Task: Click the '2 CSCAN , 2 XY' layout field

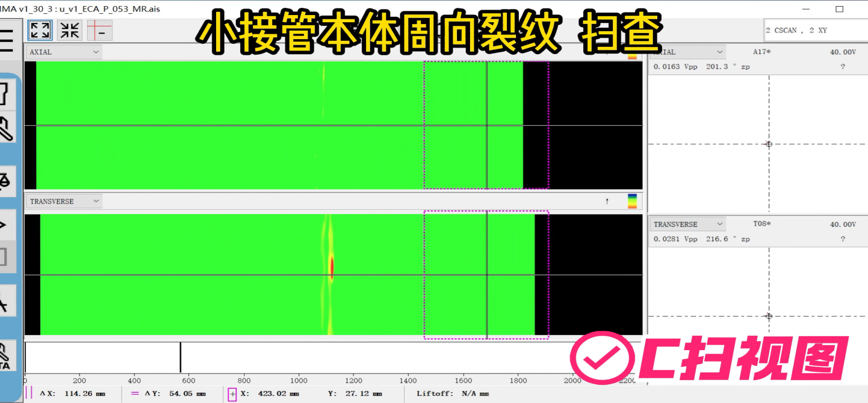Action: (813, 31)
